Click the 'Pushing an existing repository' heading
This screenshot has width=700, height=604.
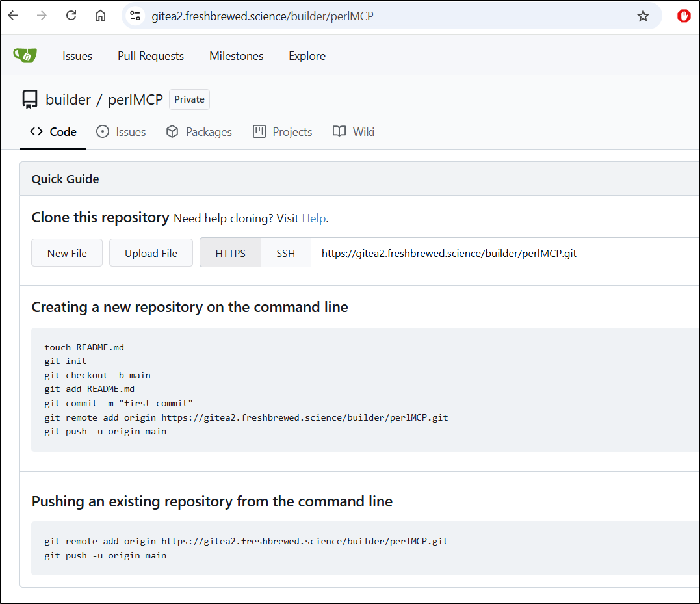pyautogui.click(x=212, y=501)
